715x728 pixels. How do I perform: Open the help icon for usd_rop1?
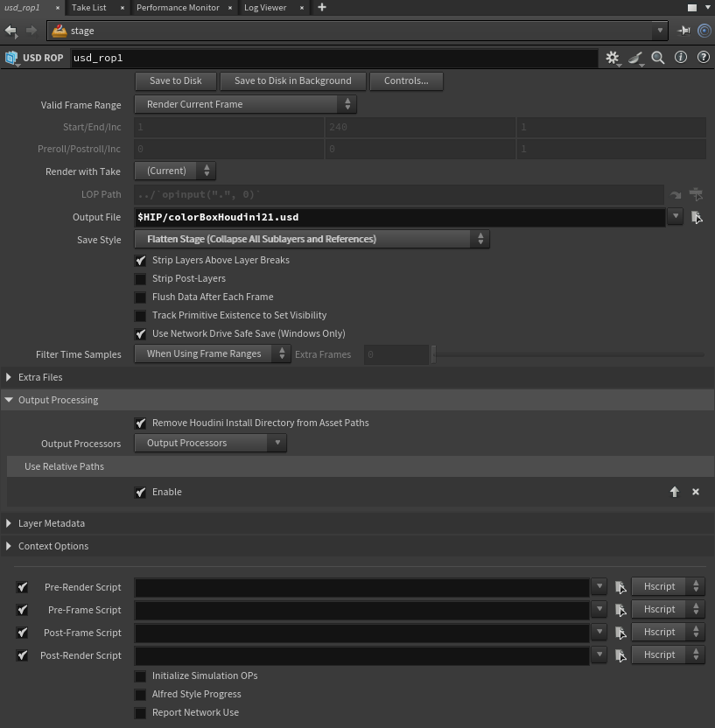click(x=703, y=58)
